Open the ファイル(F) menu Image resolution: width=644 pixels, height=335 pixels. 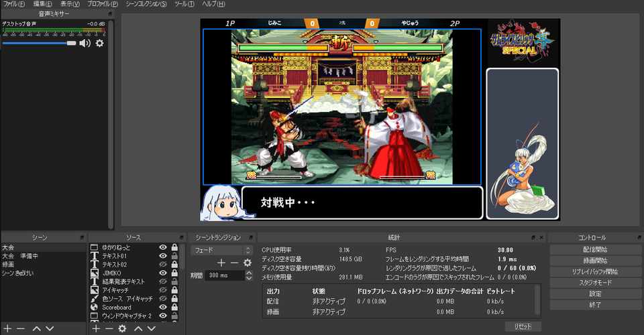(13, 4)
